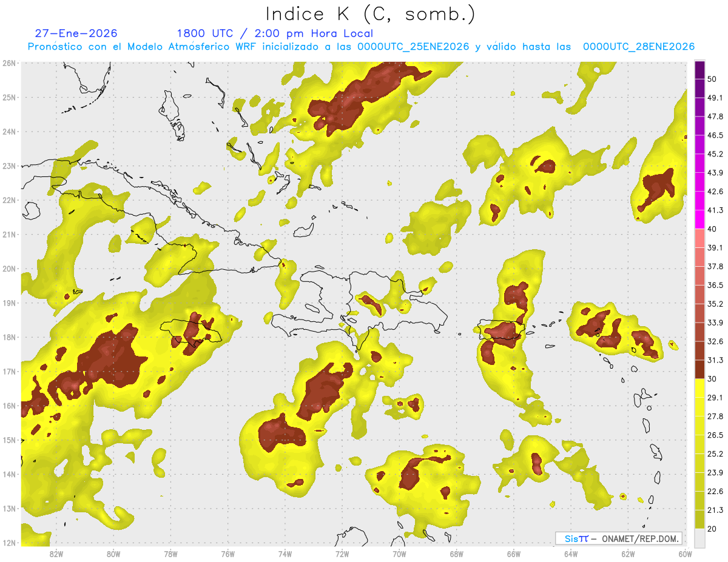The width and height of the screenshot is (728, 562).
Task: Click the '66W' longitude label
Action: [514, 554]
